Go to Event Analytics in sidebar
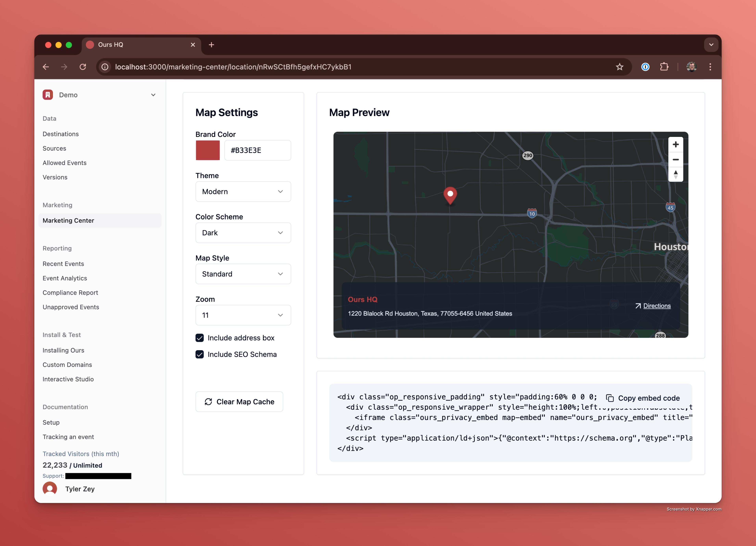 click(x=65, y=278)
